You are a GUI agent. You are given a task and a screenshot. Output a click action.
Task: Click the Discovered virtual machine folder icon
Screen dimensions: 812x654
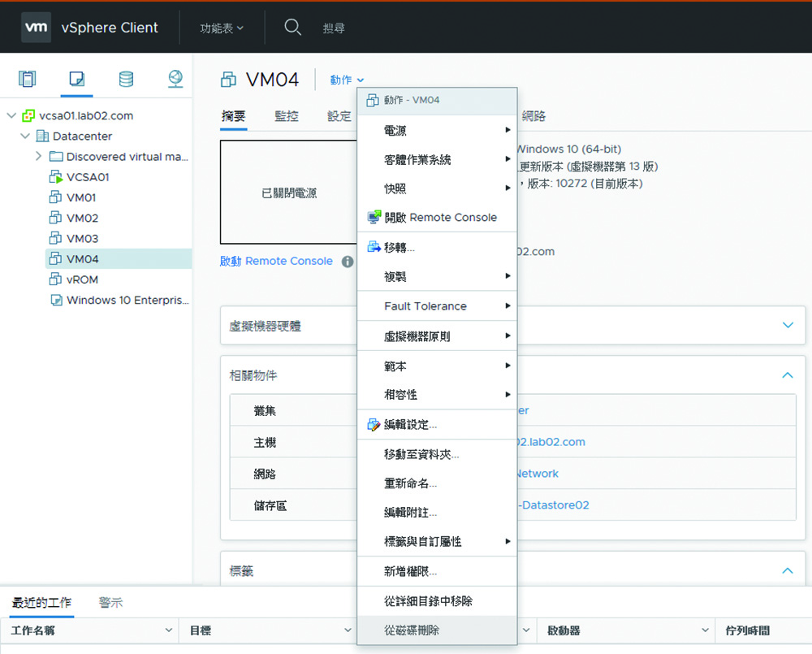56,157
